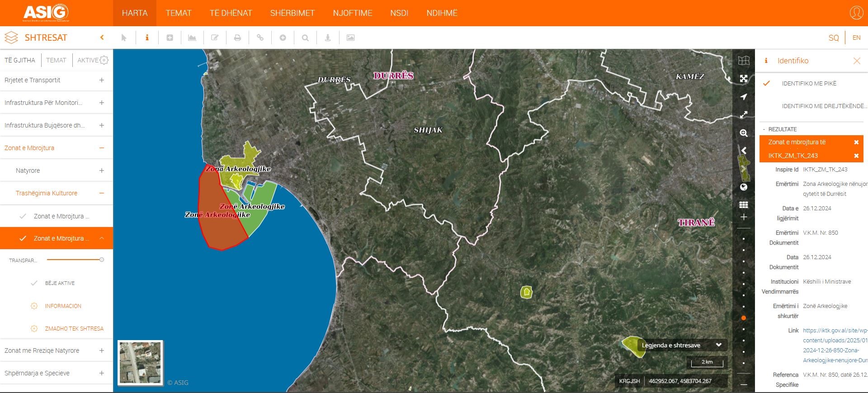Open the SHËRBIMET menu
Image resolution: width=868 pixels, height=393 pixels.
click(x=292, y=13)
